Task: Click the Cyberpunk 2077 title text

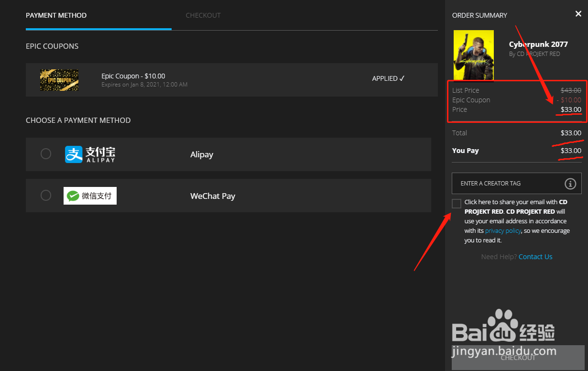Action: (538, 44)
